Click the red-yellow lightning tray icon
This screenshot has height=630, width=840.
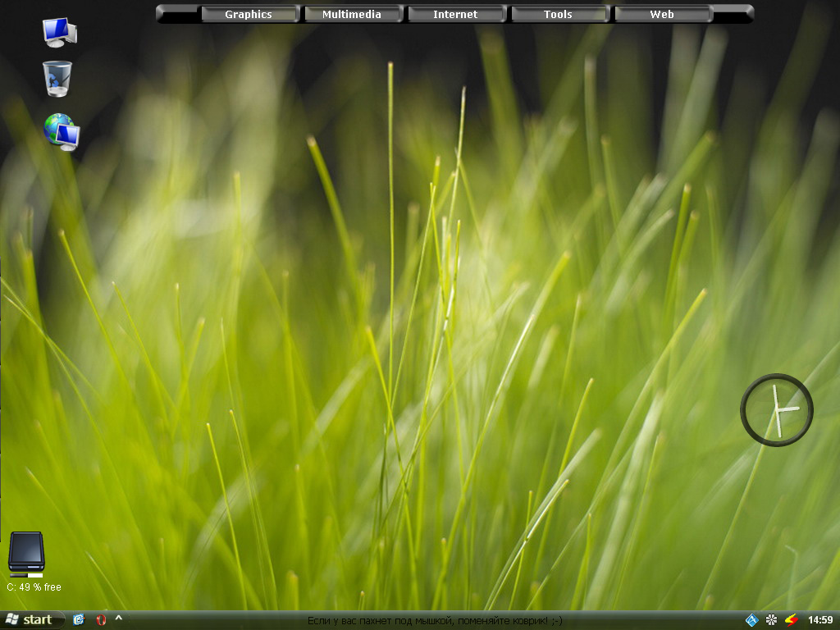pyautogui.click(x=792, y=620)
